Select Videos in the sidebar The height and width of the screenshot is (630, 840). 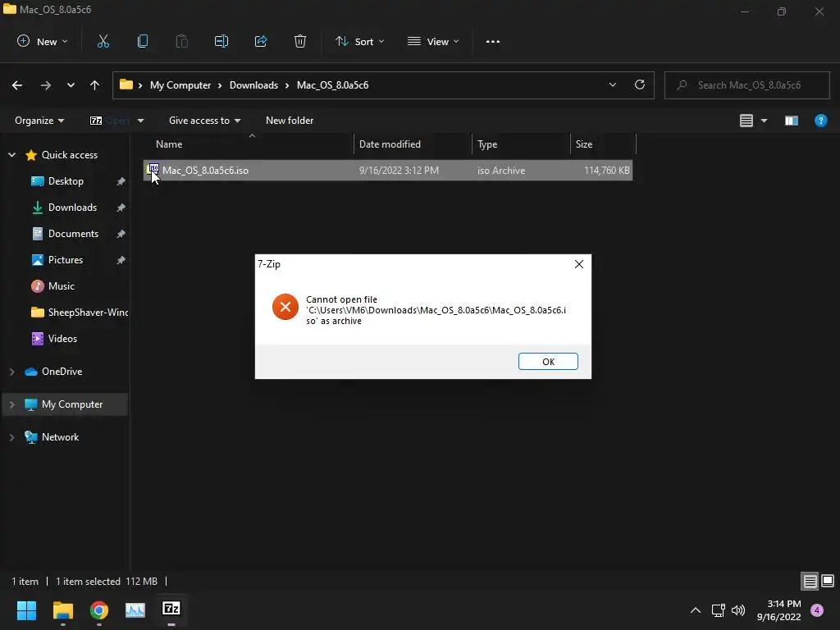point(62,339)
